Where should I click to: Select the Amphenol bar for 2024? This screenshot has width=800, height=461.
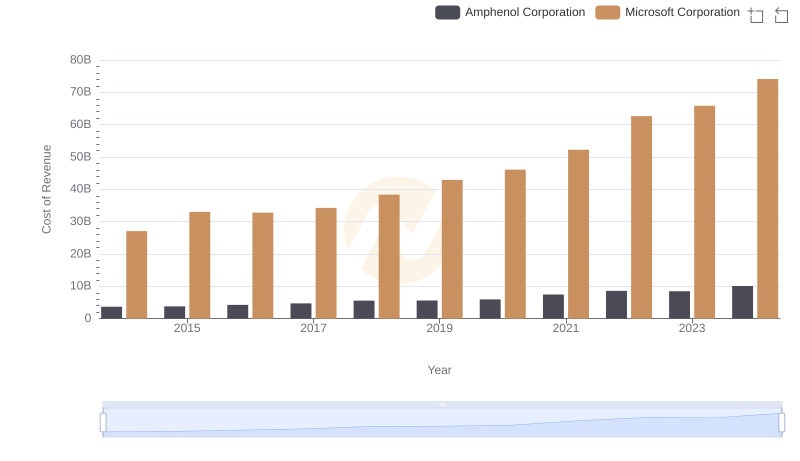point(742,302)
